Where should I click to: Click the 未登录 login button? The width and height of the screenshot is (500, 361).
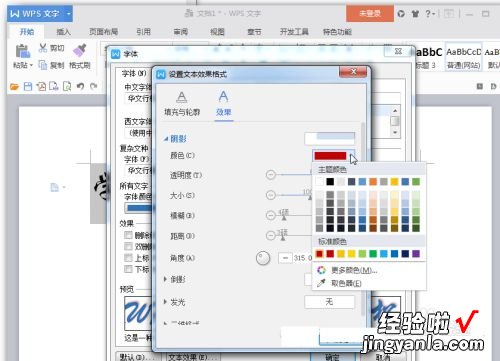(x=370, y=14)
